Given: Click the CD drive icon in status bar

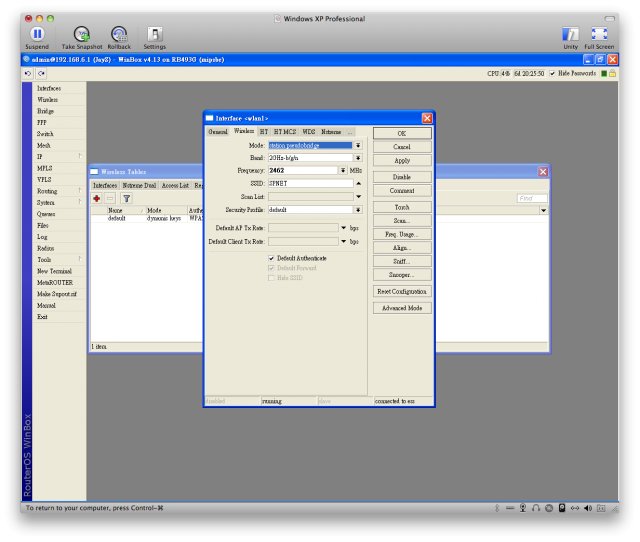Looking at the screenshot, I should [549, 508].
